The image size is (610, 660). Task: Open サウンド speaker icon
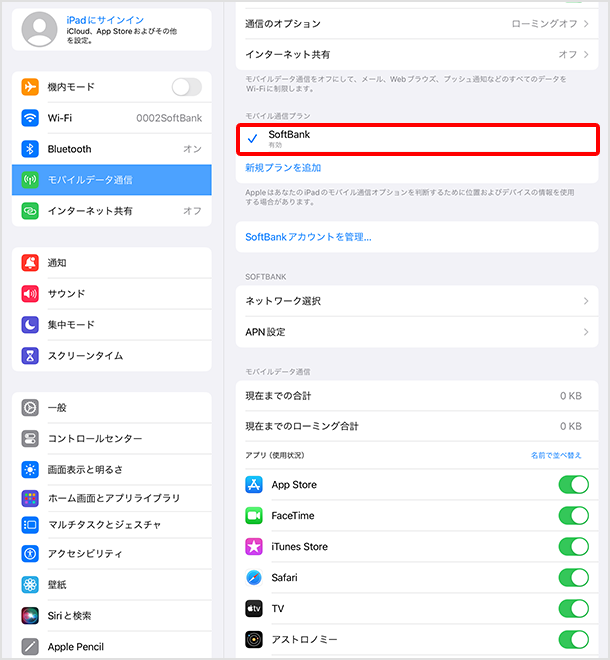30,294
